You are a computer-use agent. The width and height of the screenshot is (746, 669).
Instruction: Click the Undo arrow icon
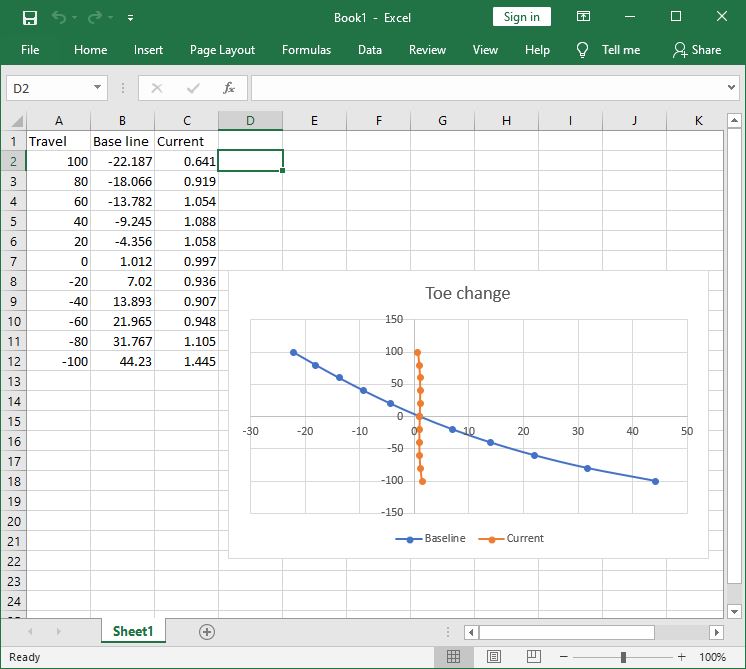click(x=59, y=17)
